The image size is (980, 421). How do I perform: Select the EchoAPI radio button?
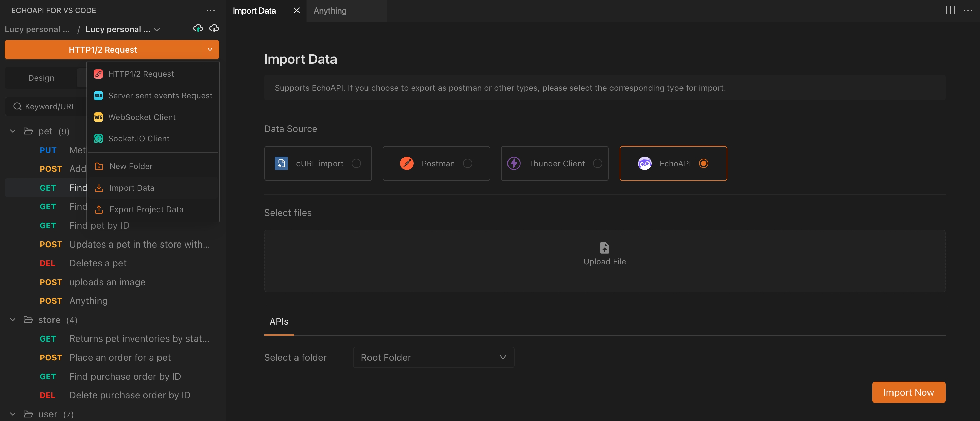(703, 163)
